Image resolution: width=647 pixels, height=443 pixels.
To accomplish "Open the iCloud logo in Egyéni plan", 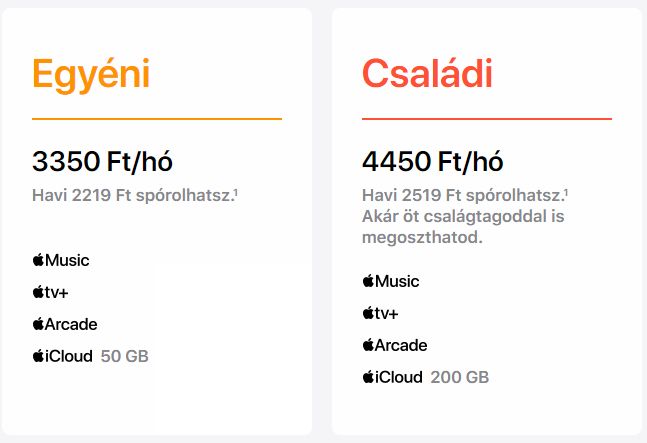I will (62, 356).
